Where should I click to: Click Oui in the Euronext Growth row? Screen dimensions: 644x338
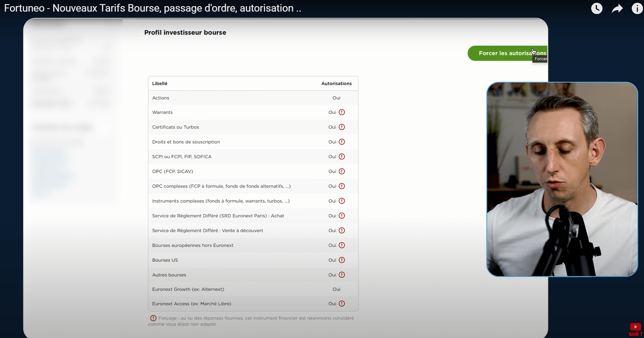pos(336,289)
